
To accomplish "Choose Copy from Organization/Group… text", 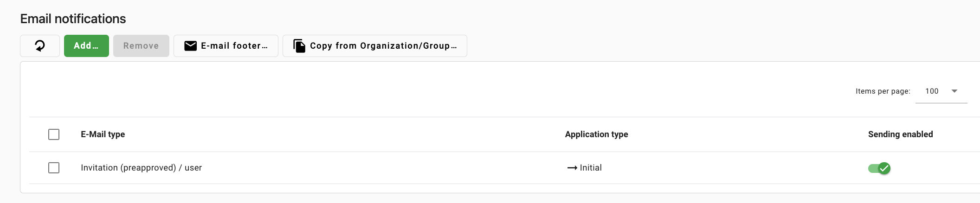I will point(383,46).
